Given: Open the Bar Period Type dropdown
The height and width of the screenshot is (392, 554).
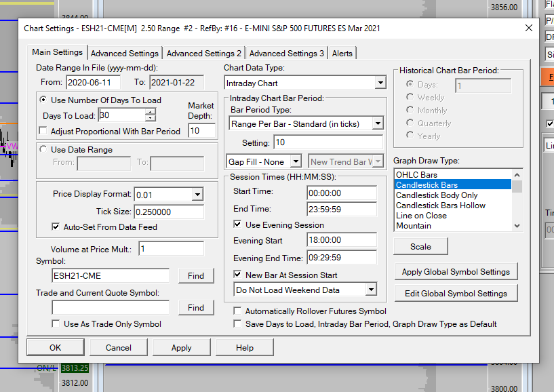Looking at the screenshot, I should (378, 123).
